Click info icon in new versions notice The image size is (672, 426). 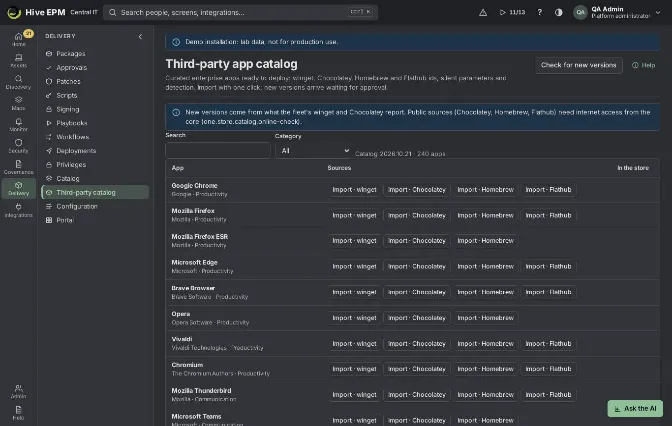click(x=176, y=112)
